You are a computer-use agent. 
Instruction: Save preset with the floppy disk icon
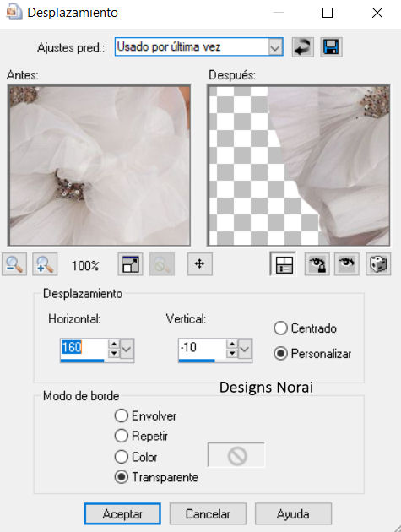(331, 46)
